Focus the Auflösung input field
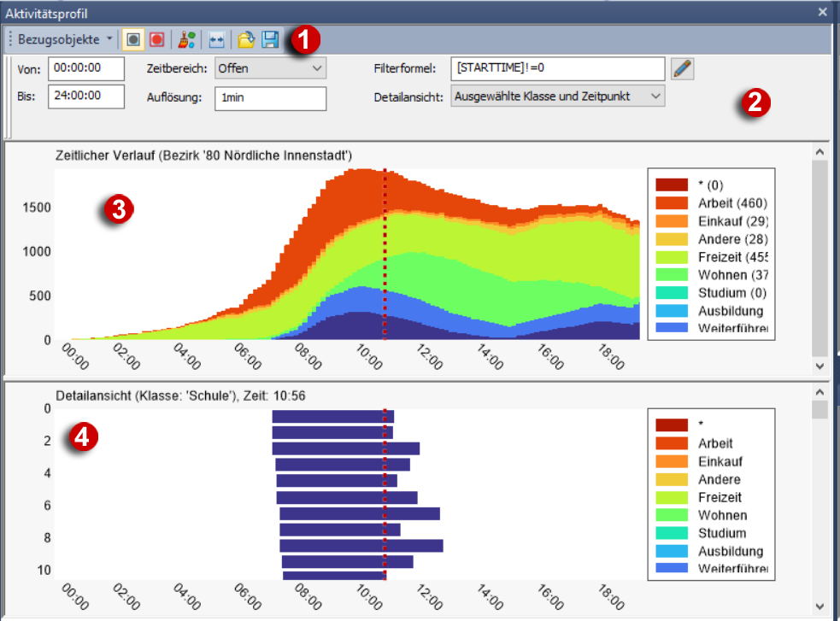Screen dimensions: 840x621 270,98
